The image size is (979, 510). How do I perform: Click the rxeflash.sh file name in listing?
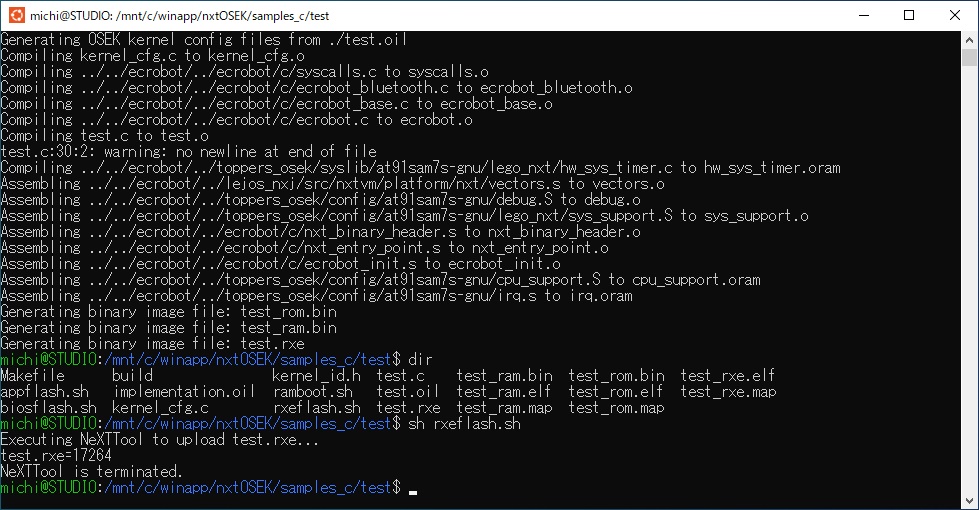pos(317,408)
